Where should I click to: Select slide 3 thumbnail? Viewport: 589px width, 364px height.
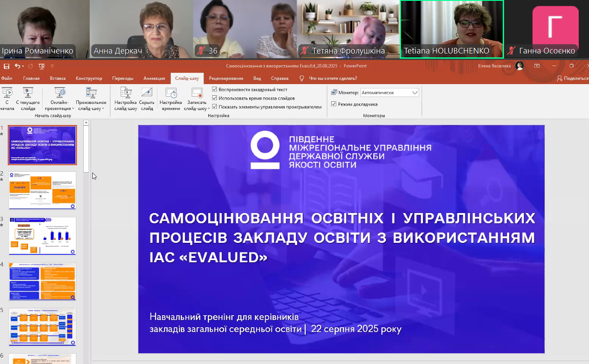click(x=42, y=236)
